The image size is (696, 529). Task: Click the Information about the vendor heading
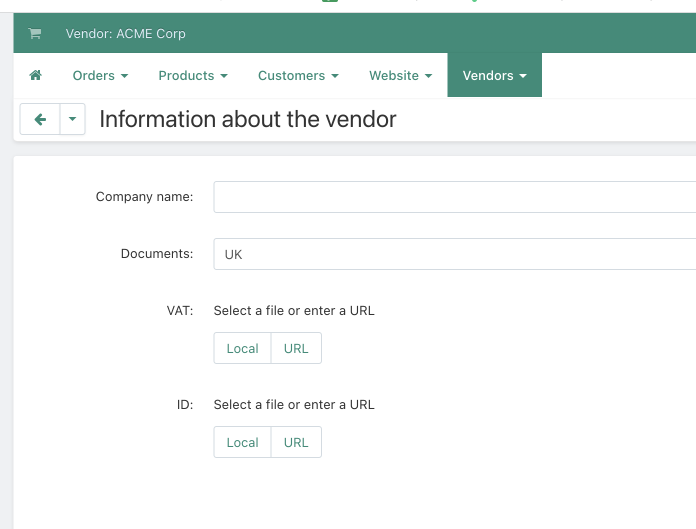tap(248, 120)
